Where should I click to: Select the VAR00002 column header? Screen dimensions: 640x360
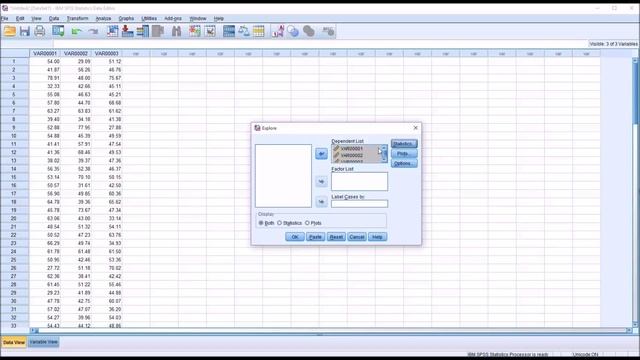76,53
